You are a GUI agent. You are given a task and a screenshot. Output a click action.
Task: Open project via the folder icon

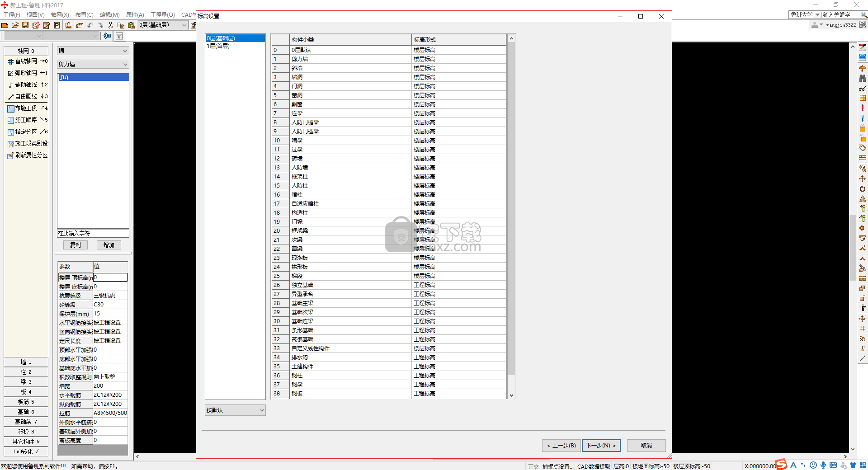(15, 25)
